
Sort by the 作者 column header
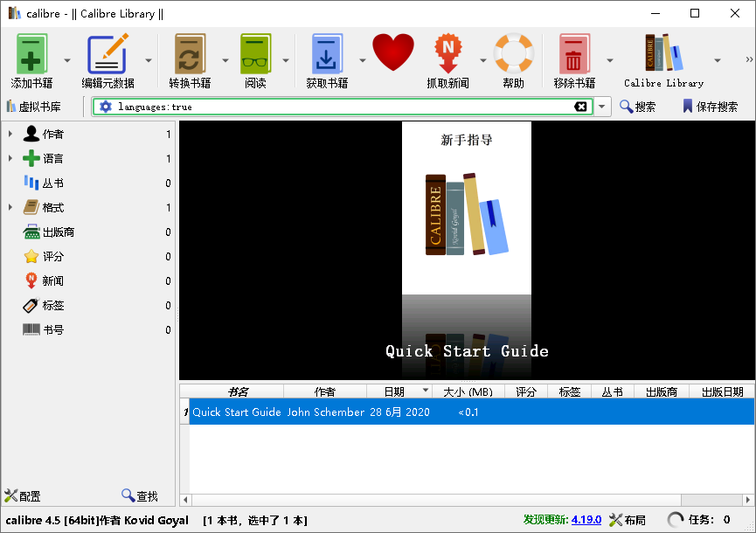point(324,391)
